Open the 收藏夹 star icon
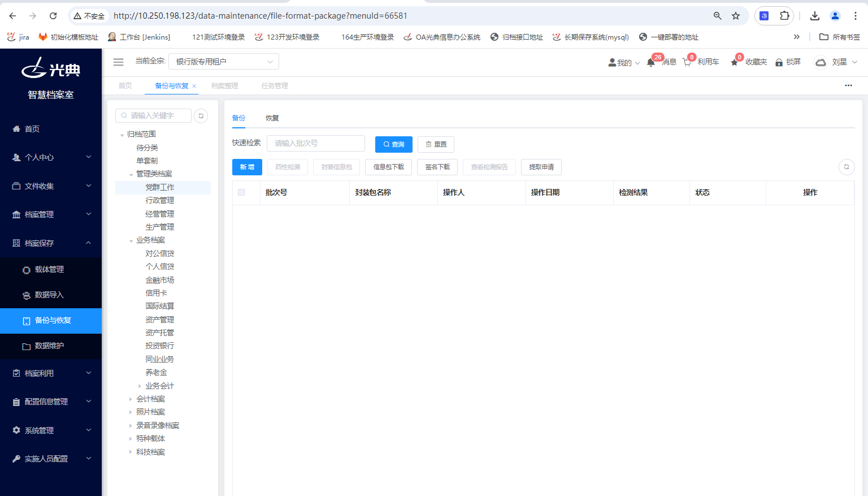The height and width of the screenshot is (496, 868). coord(735,62)
